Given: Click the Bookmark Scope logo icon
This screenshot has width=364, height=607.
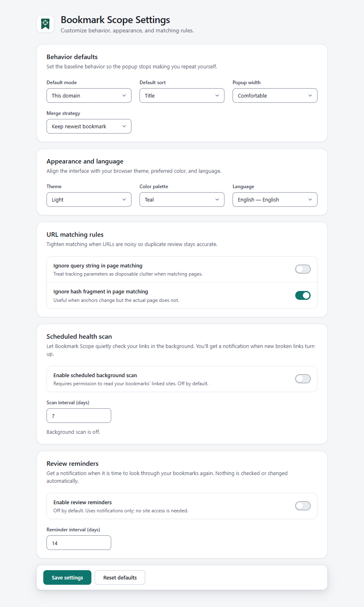Looking at the screenshot, I should point(45,24).
